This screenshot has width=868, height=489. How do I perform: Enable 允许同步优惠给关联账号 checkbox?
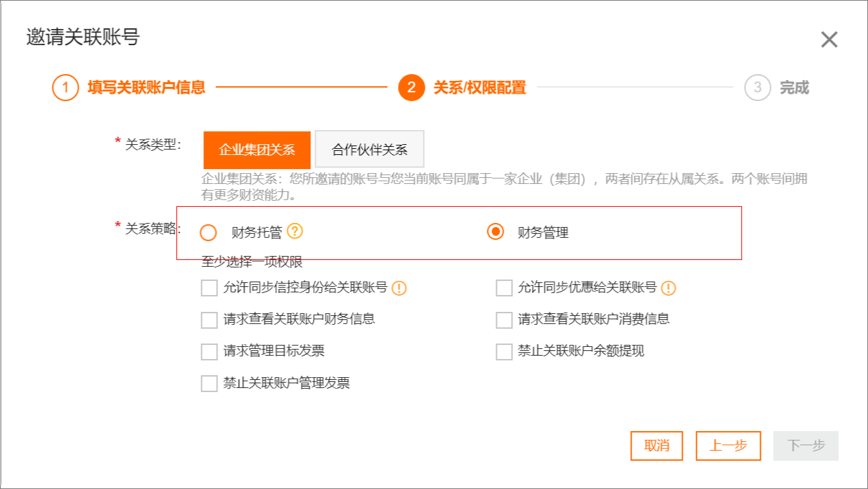tap(504, 288)
